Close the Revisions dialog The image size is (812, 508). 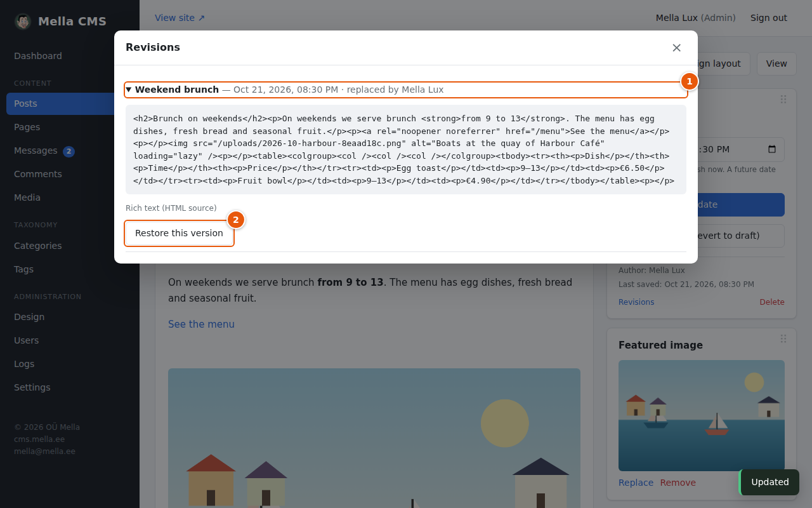pyautogui.click(x=676, y=48)
